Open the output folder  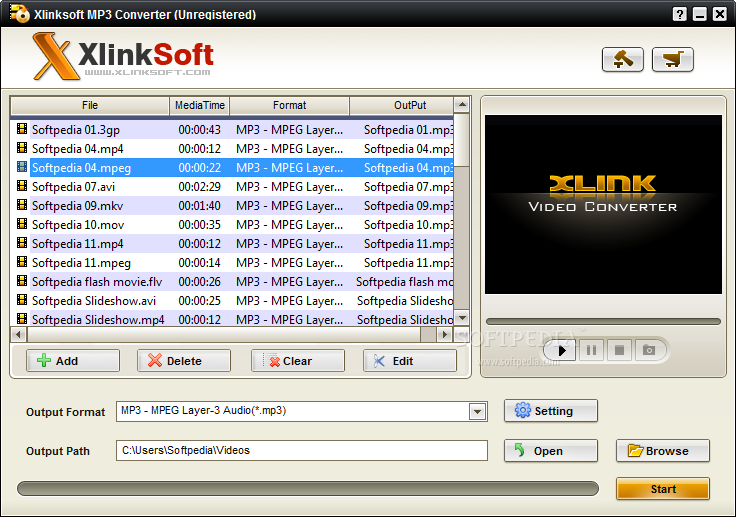coord(551,451)
